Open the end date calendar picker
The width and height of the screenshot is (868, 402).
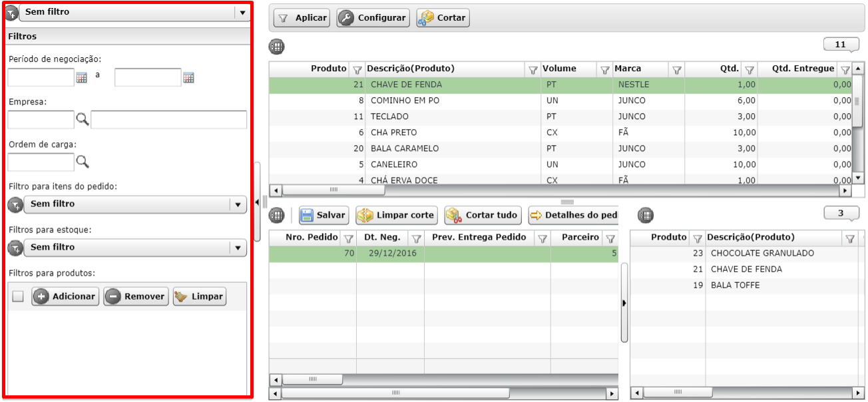coord(188,78)
